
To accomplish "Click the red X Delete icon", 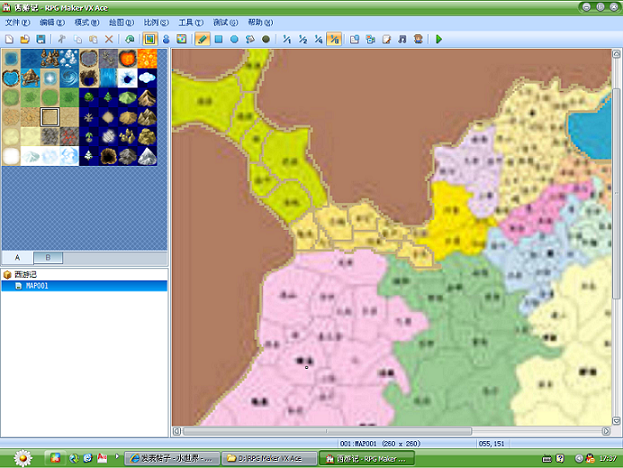I will tap(109, 39).
